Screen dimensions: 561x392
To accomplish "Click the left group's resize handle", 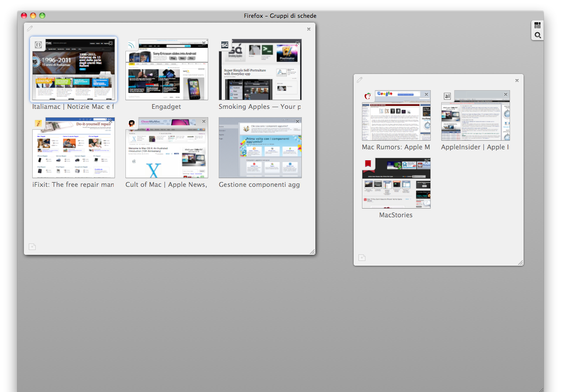I will pos(312,252).
